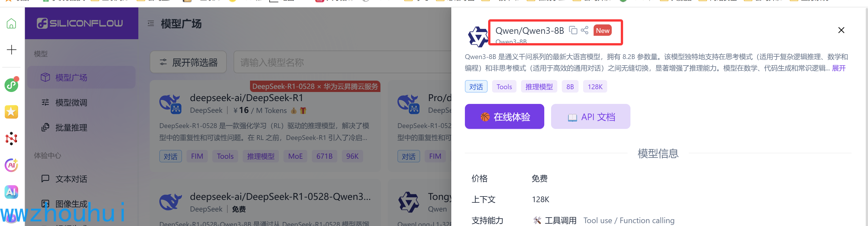
Task: Click 对话 tag on DeepSeek-R1 card
Action: click(170, 156)
